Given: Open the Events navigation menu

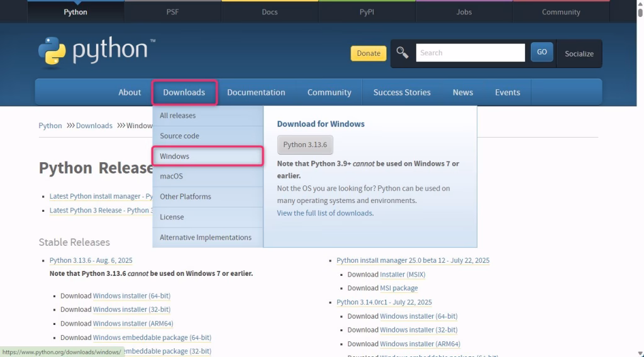Looking at the screenshot, I should pyautogui.click(x=508, y=92).
